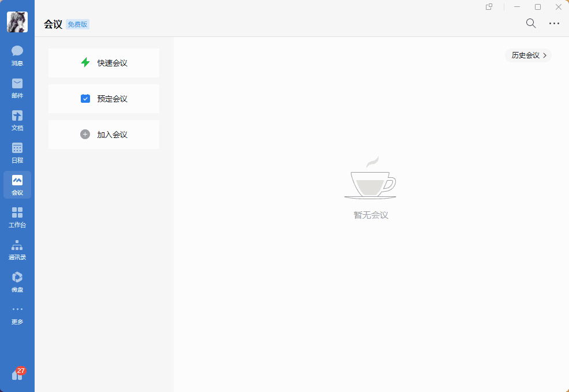This screenshot has height=392, width=569.
Task: Open the Docs (文档) sidebar icon
Action: tap(17, 120)
